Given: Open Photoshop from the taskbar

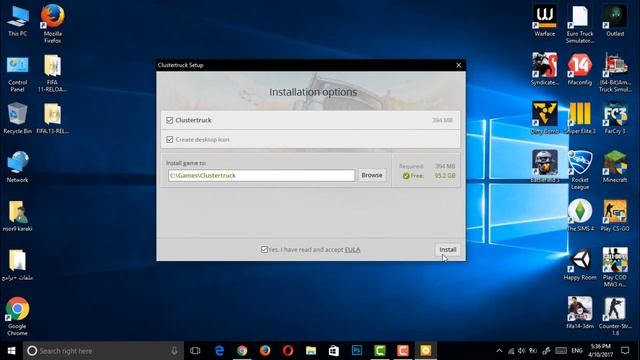Looking at the screenshot, I should (x=357, y=351).
